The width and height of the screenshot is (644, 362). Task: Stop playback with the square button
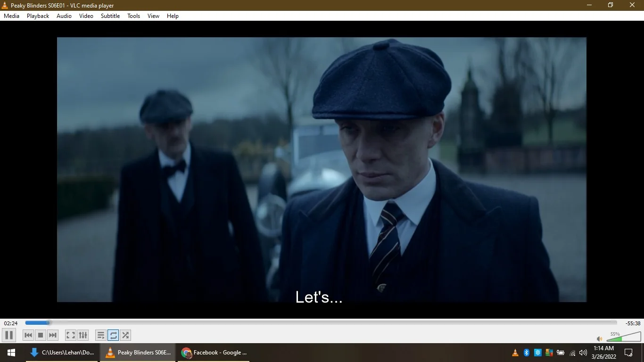click(41, 335)
